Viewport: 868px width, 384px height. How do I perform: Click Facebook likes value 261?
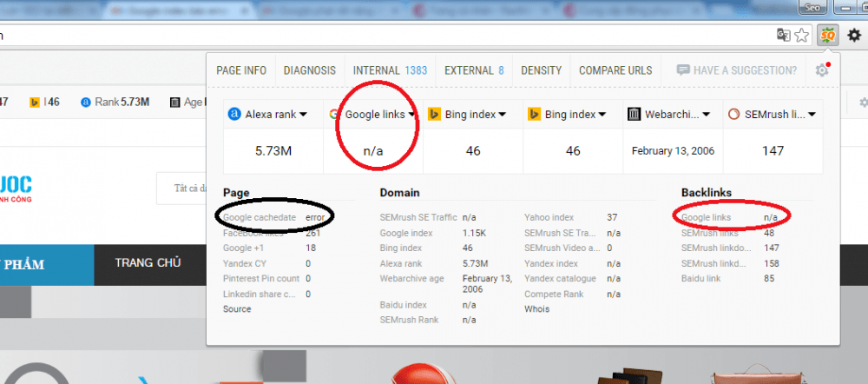click(312, 234)
